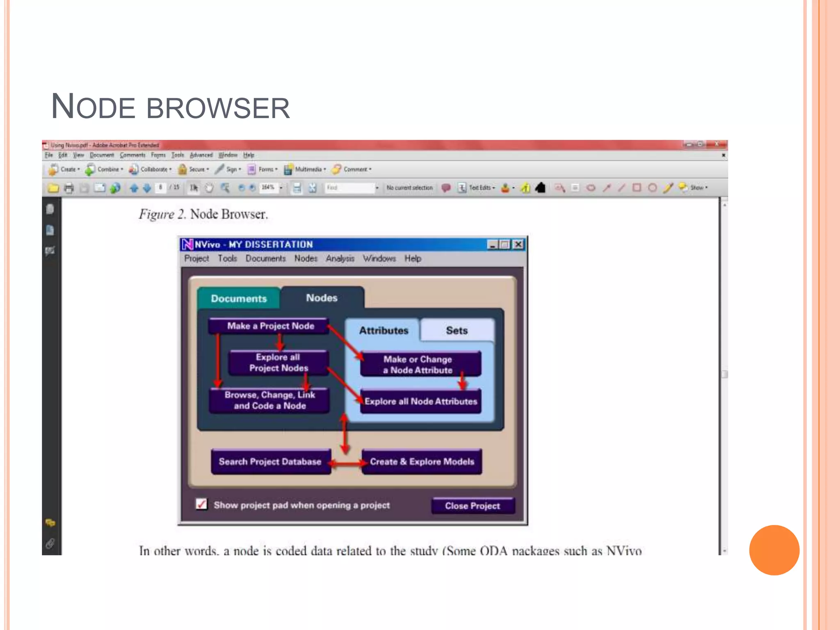The height and width of the screenshot is (630, 840).
Task: Go to previous page with up arrow
Action: point(134,188)
